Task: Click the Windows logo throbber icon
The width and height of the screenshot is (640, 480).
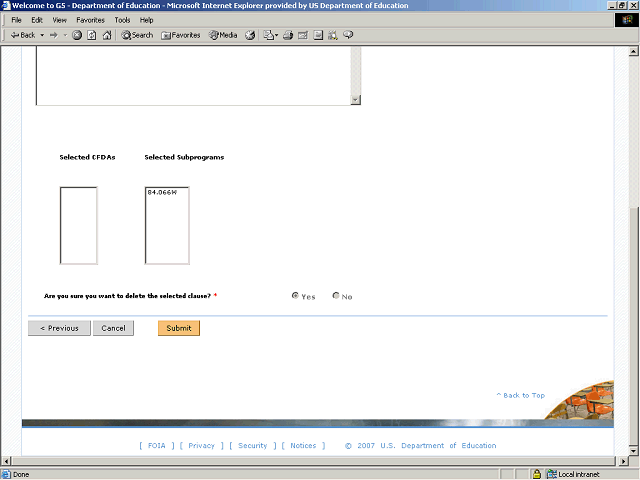Action: pyautogui.click(x=627, y=20)
